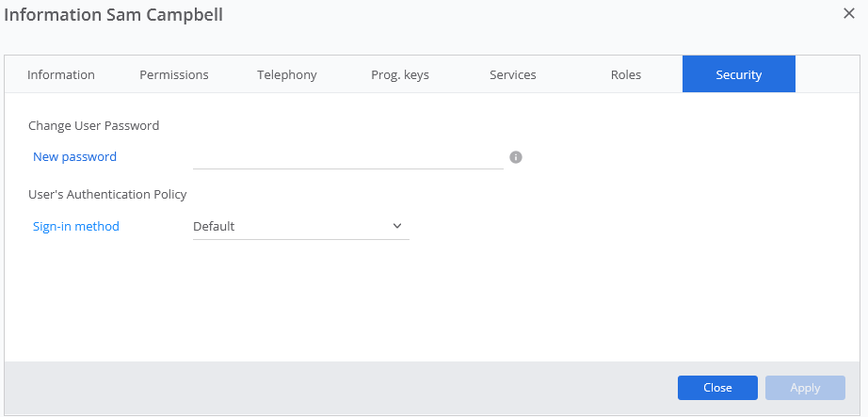Go to the Telephony tab

pyautogui.click(x=287, y=74)
